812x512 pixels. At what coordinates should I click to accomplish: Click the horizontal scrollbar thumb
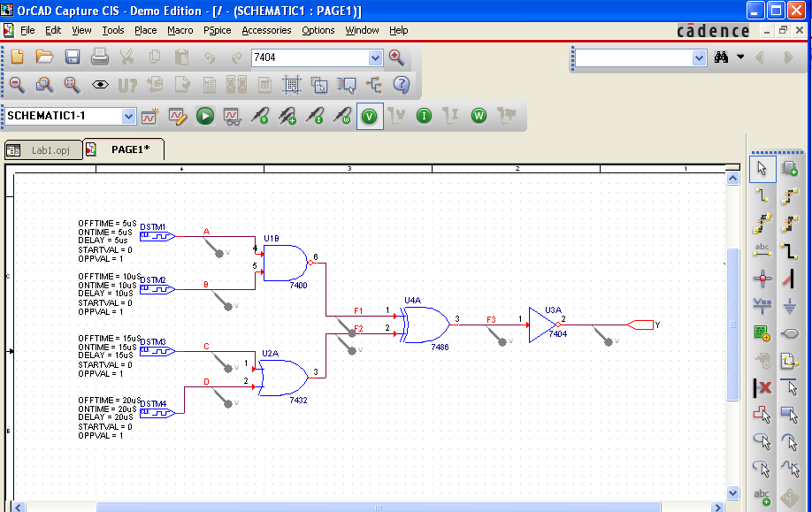[x=379, y=508]
